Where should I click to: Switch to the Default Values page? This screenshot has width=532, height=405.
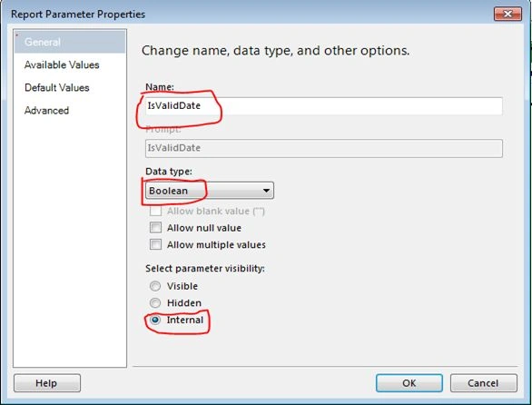57,87
